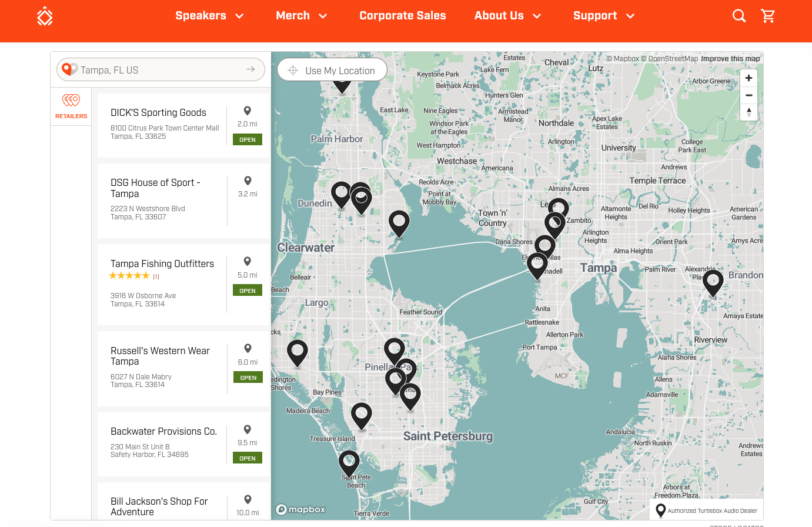The height and width of the screenshot is (527, 812).
Task: Click the 3.2 mi distance label
Action: coord(248,194)
